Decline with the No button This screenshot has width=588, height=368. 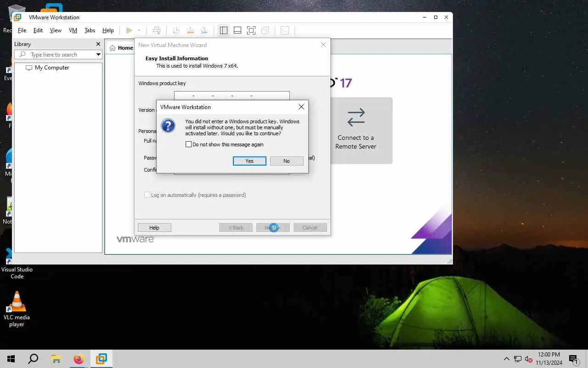click(287, 161)
